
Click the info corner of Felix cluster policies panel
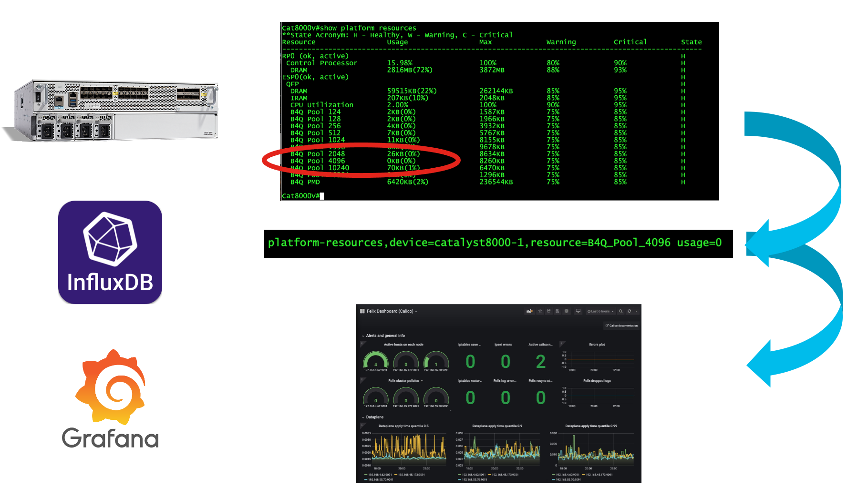point(362,379)
